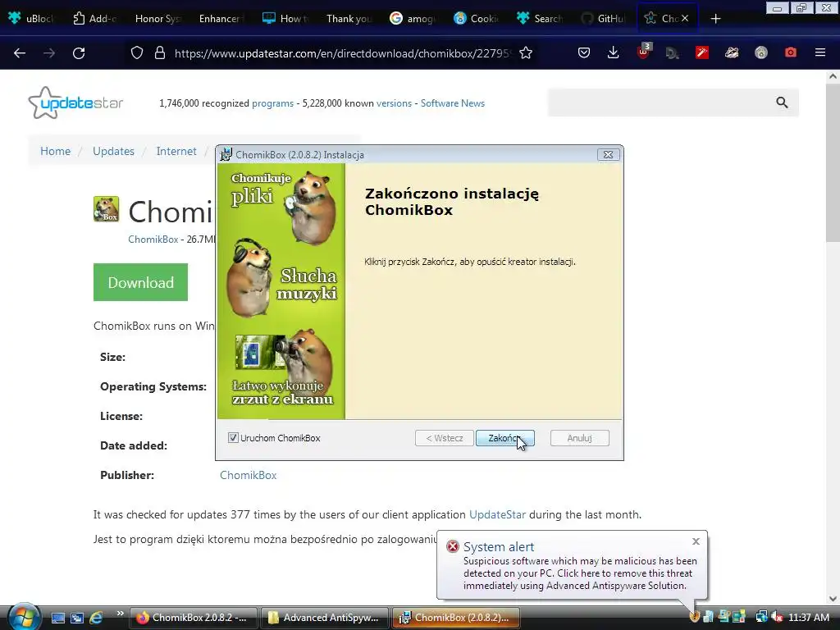Open the Software News link
This screenshot has height=630, width=840.
click(453, 103)
